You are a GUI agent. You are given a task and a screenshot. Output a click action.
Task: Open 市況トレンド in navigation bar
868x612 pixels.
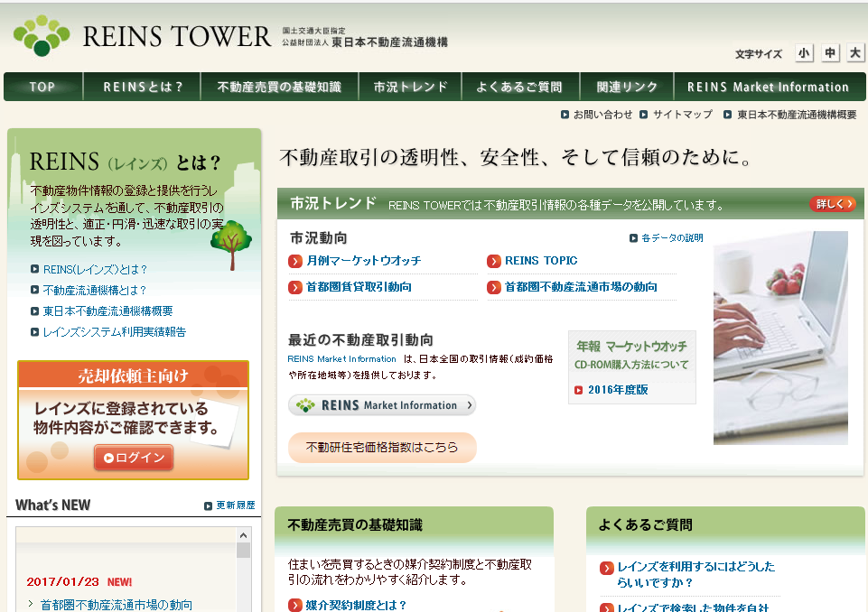[410, 87]
